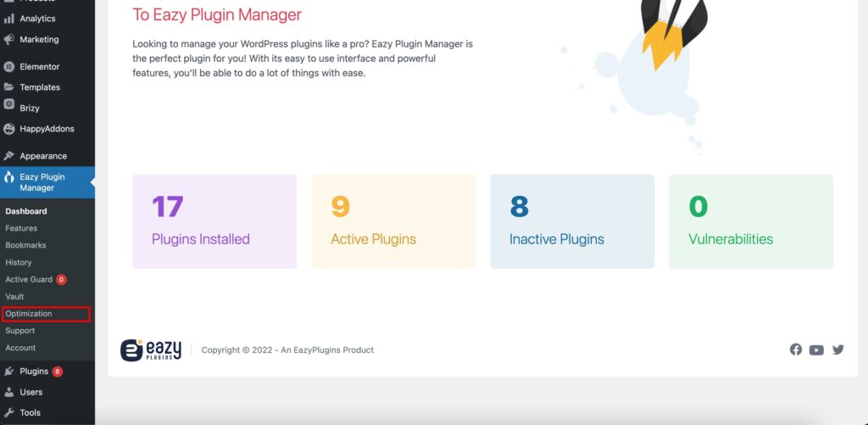Screen dimensions: 868x425
Task: Click the Brizy logo icon
Action: (x=8, y=104)
